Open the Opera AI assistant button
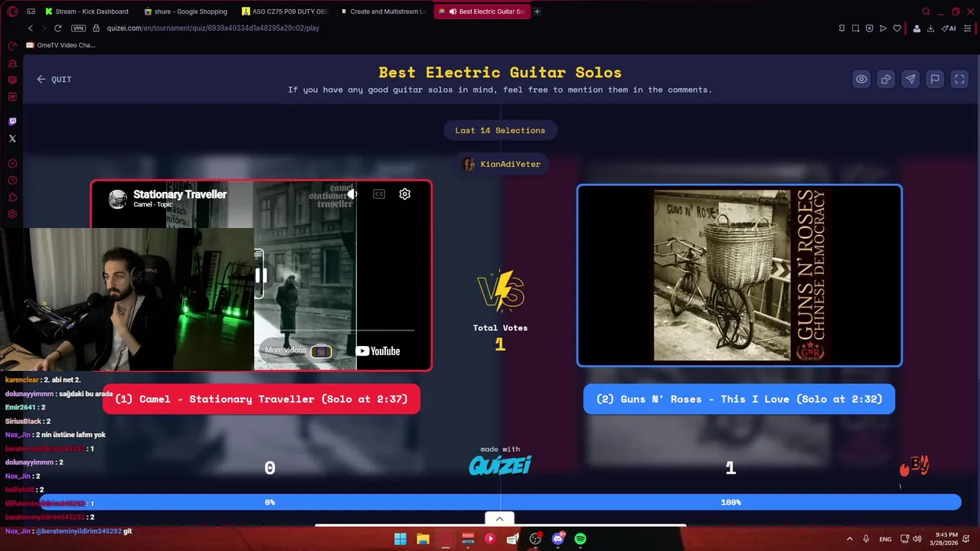 click(949, 28)
